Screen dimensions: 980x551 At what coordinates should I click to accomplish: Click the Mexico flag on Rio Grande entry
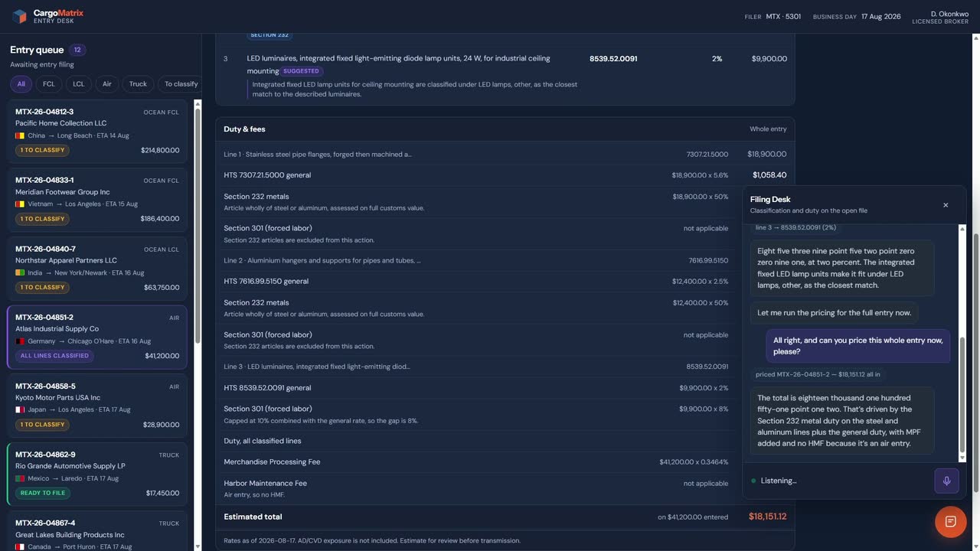click(20, 478)
